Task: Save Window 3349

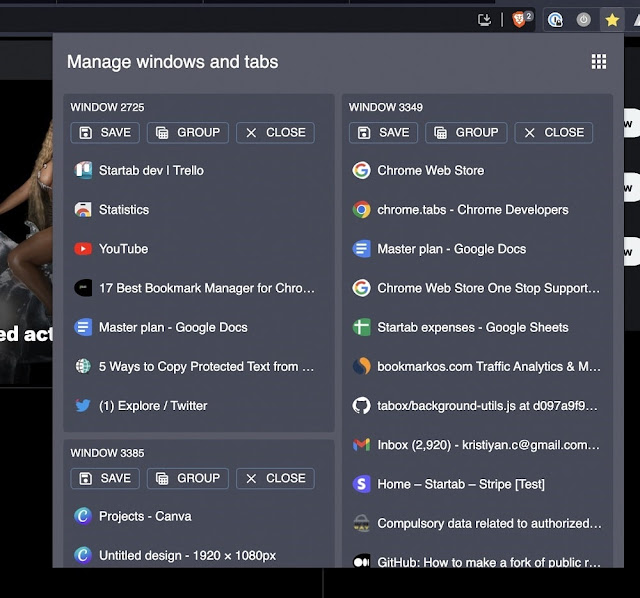Action: (x=383, y=133)
